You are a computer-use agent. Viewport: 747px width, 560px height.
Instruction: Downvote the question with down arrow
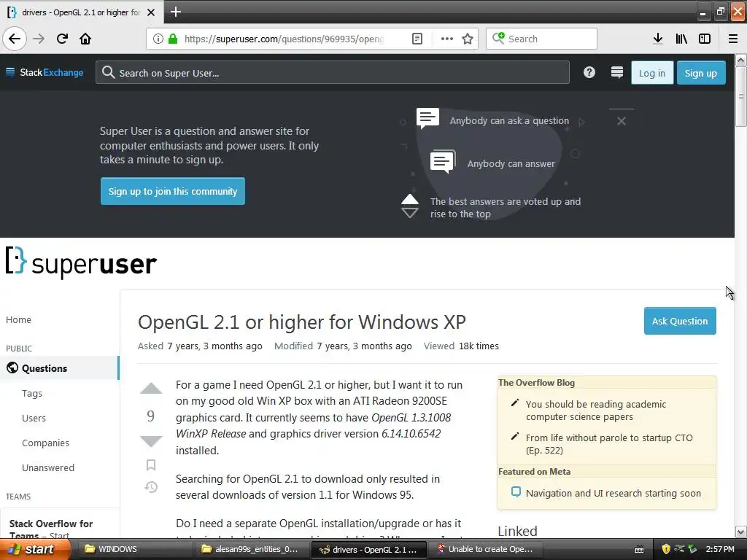coord(151,441)
